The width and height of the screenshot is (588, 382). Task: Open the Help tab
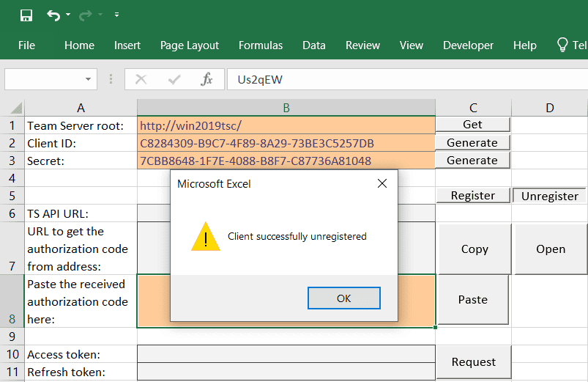tap(524, 45)
